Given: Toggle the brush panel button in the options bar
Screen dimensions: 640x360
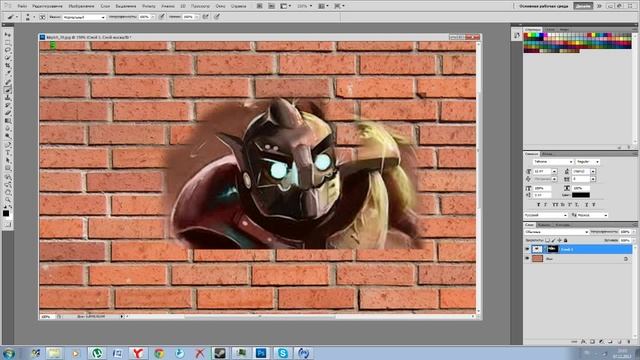Looking at the screenshot, I should pos(42,17).
